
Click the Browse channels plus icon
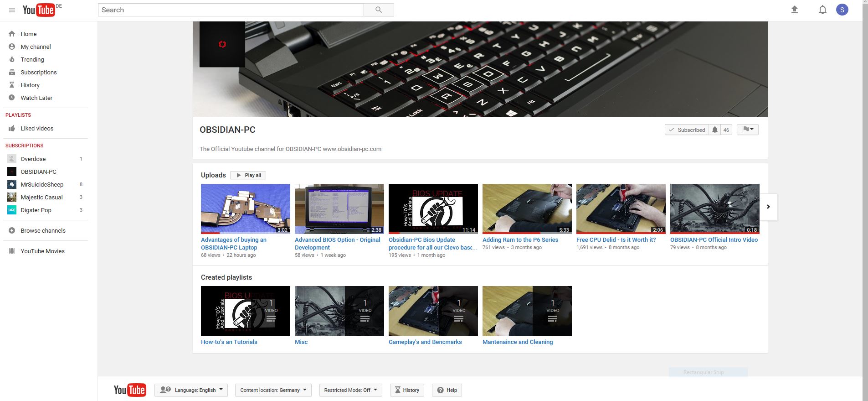[x=12, y=230]
